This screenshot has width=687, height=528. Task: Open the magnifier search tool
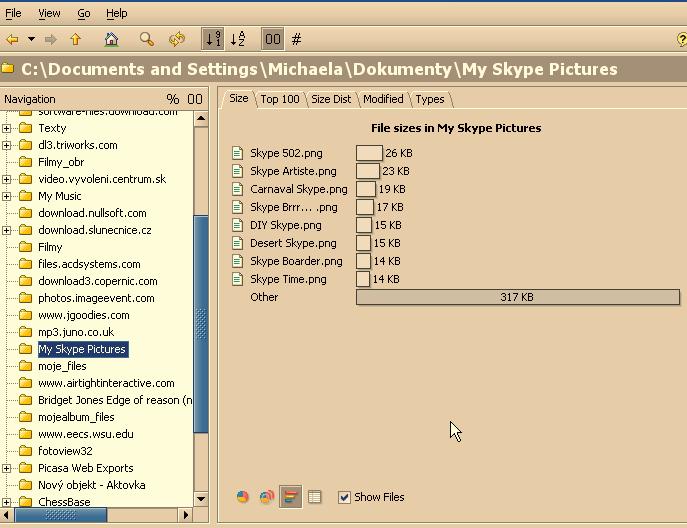[147, 39]
